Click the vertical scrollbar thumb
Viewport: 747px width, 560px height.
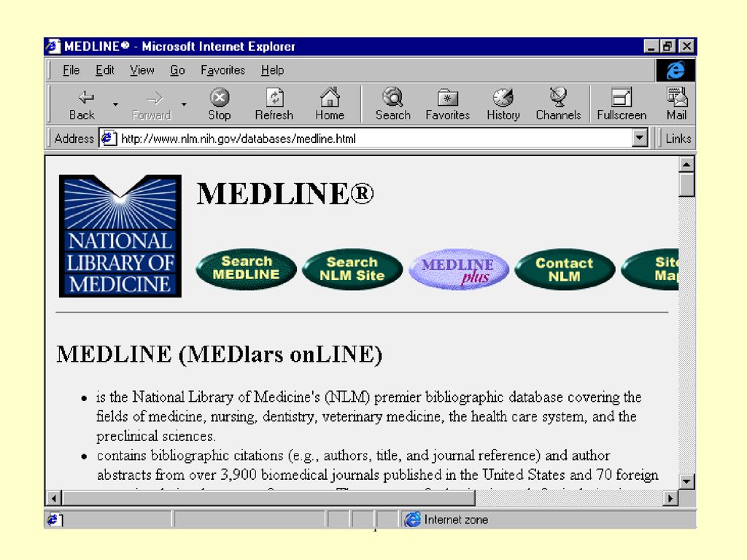point(686,184)
